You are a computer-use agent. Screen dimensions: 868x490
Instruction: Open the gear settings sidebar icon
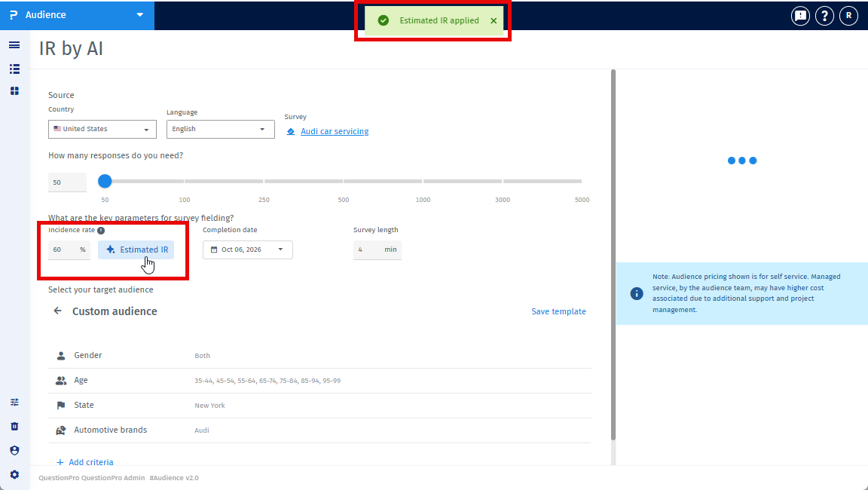pyautogui.click(x=14, y=474)
